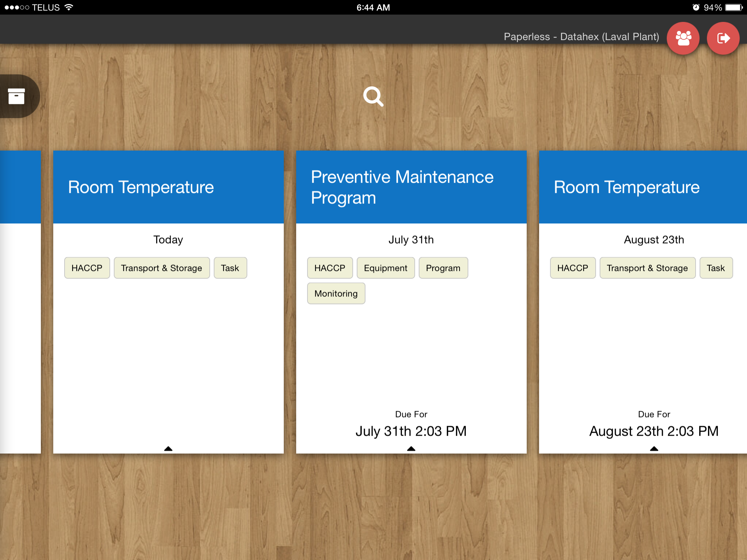Expand the Preventive Maintenance Program card arrow
This screenshot has width=747, height=560.
411,449
